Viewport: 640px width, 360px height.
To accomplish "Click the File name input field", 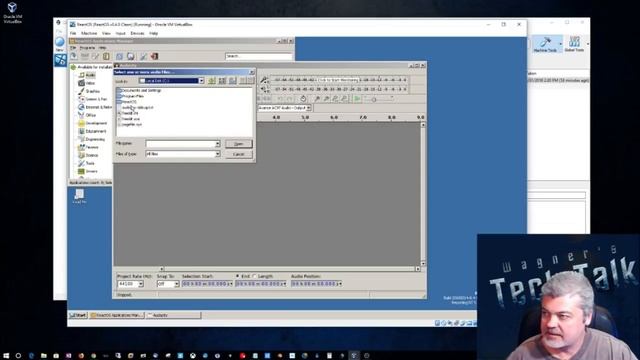I will (180, 144).
